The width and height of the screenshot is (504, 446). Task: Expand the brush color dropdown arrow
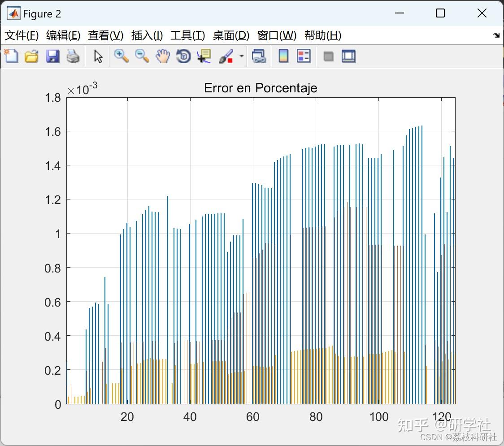pos(242,56)
